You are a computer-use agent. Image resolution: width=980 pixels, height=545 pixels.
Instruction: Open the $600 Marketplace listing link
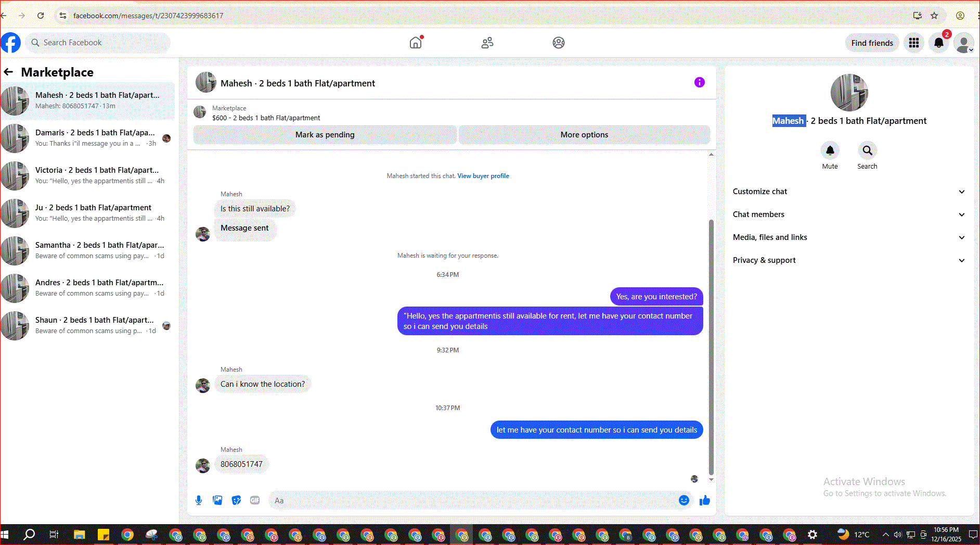pyautogui.click(x=266, y=118)
